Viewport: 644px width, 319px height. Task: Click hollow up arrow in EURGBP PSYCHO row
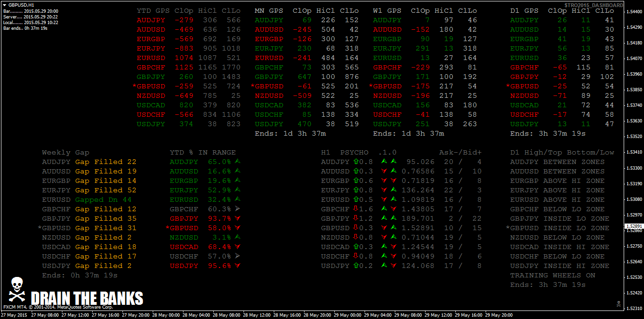pyautogui.click(x=356, y=181)
